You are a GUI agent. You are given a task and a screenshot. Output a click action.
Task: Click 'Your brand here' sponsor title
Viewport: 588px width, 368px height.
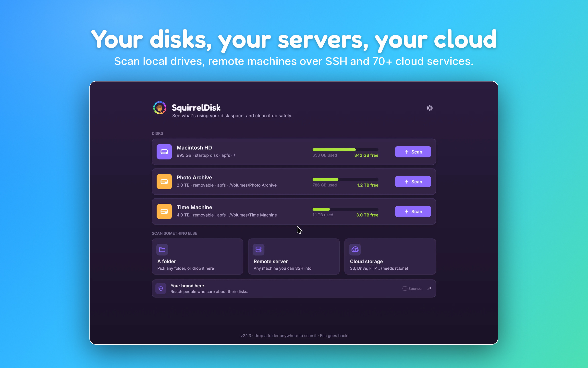pos(187,286)
